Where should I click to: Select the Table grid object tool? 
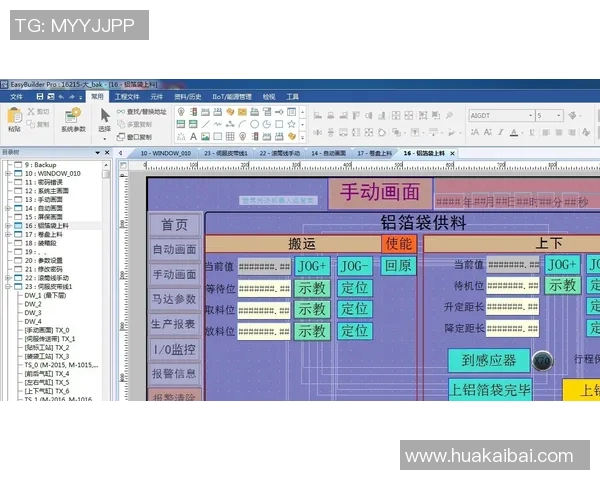click(x=230, y=136)
